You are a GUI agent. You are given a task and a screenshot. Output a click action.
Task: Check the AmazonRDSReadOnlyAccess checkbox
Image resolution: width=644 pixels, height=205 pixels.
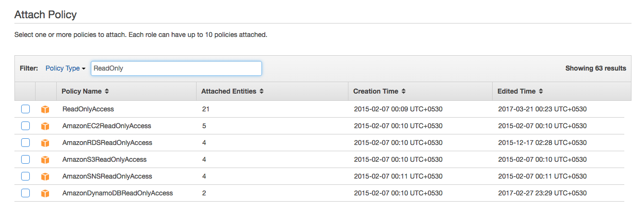(x=25, y=143)
